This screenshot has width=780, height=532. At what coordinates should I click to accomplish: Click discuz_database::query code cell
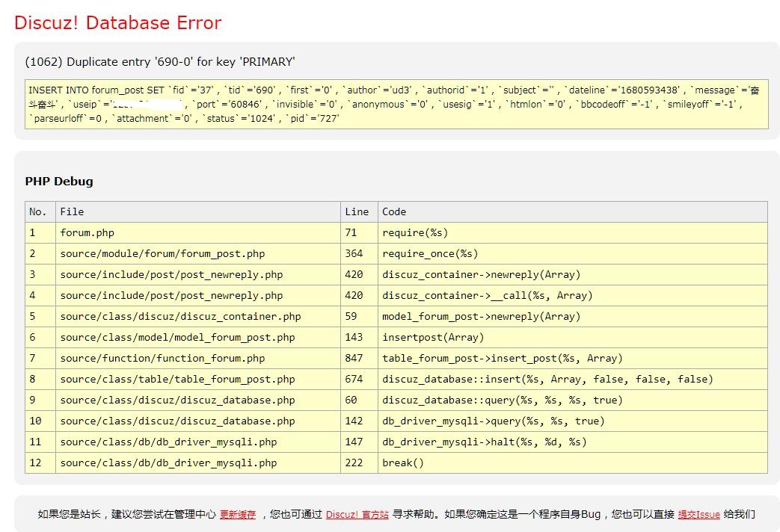click(573, 400)
